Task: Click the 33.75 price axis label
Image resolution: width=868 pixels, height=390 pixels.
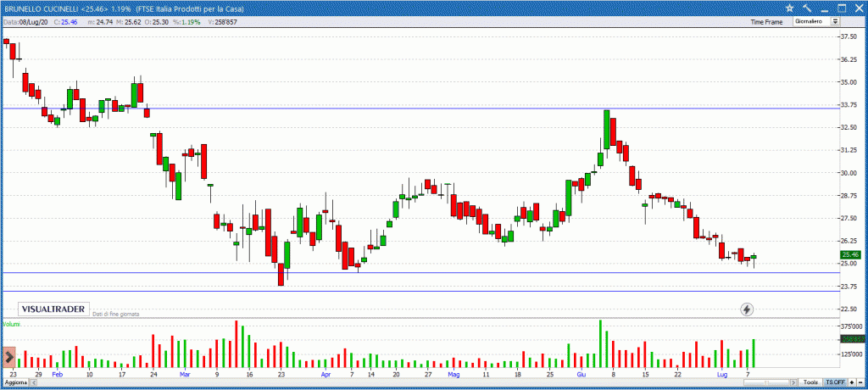Action: [849, 104]
